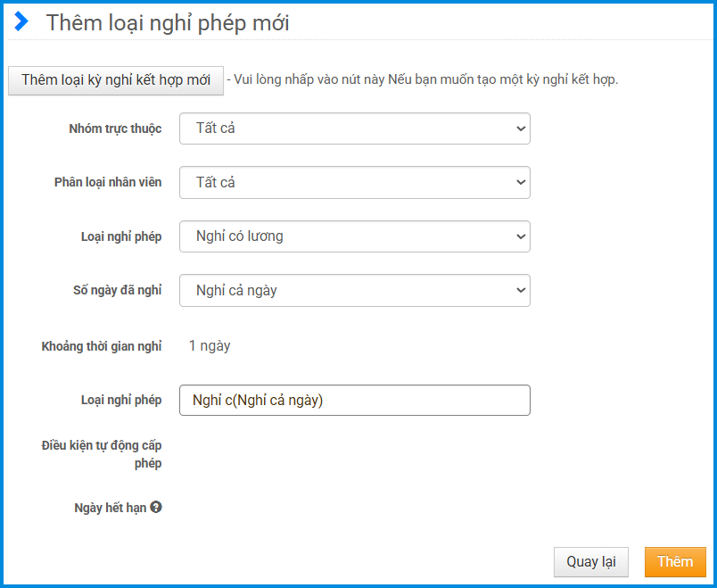Image resolution: width=717 pixels, height=588 pixels.
Task: Click the Điều kiện tự động cấp phép label
Action: click(102, 454)
